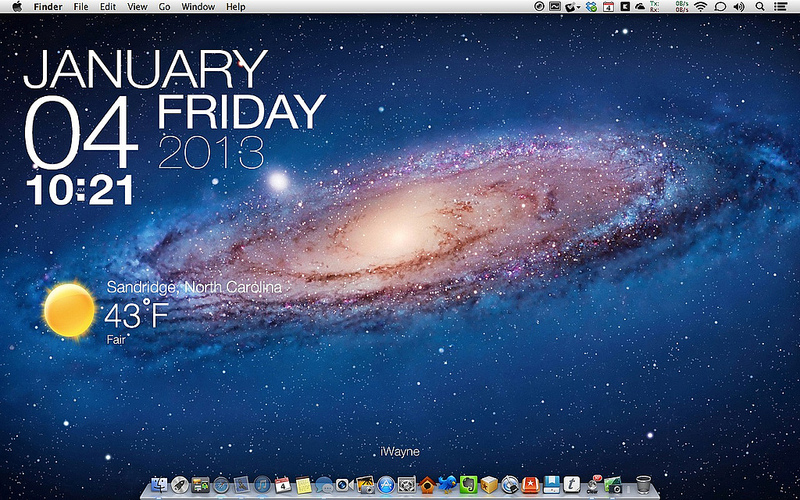Open the Go menu
The width and height of the screenshot is (800, 500).
[x=164, y=7]
